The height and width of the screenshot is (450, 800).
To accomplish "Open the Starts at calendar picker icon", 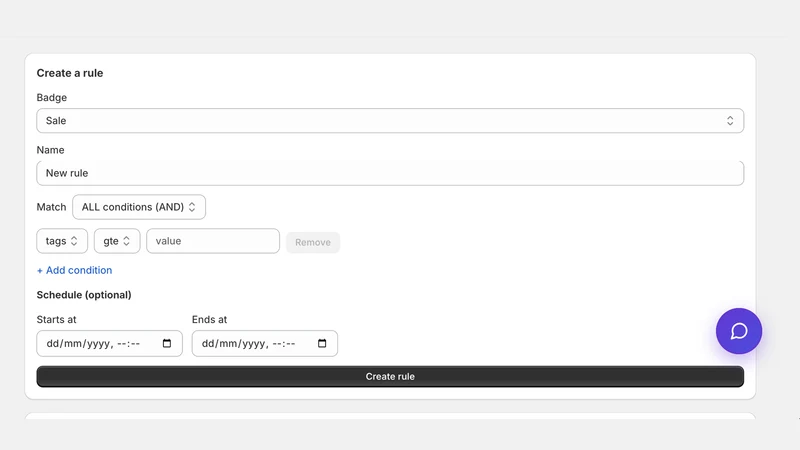I will 167,343.
